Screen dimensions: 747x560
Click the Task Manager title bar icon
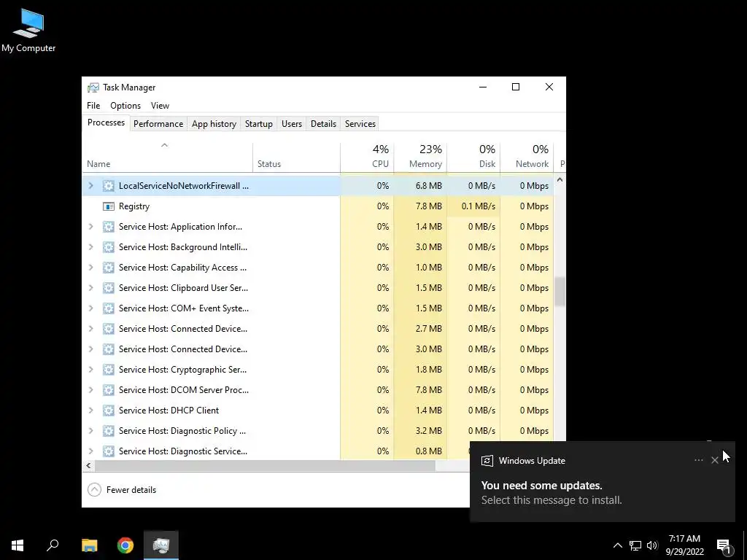(x=93, y=87)
